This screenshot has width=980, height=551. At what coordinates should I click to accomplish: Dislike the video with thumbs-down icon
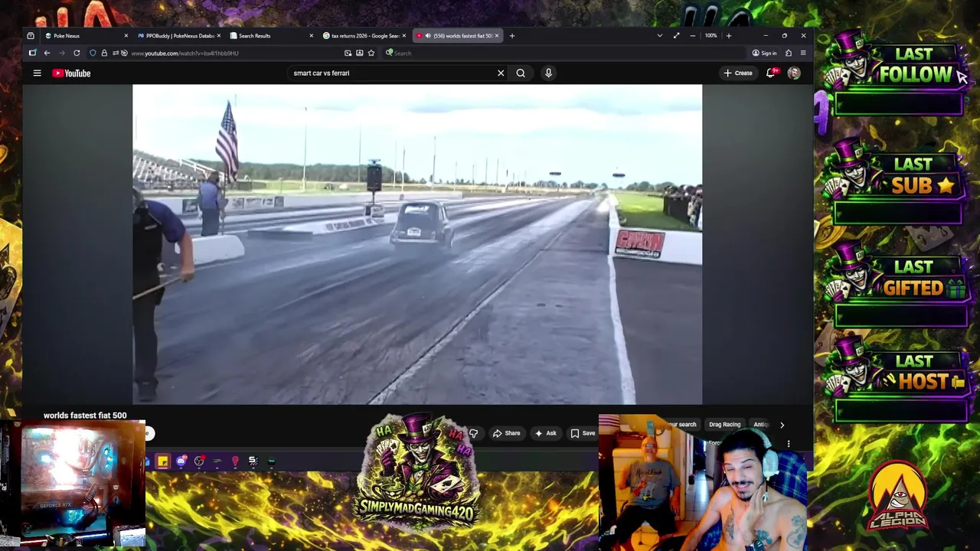coord(473,434)
